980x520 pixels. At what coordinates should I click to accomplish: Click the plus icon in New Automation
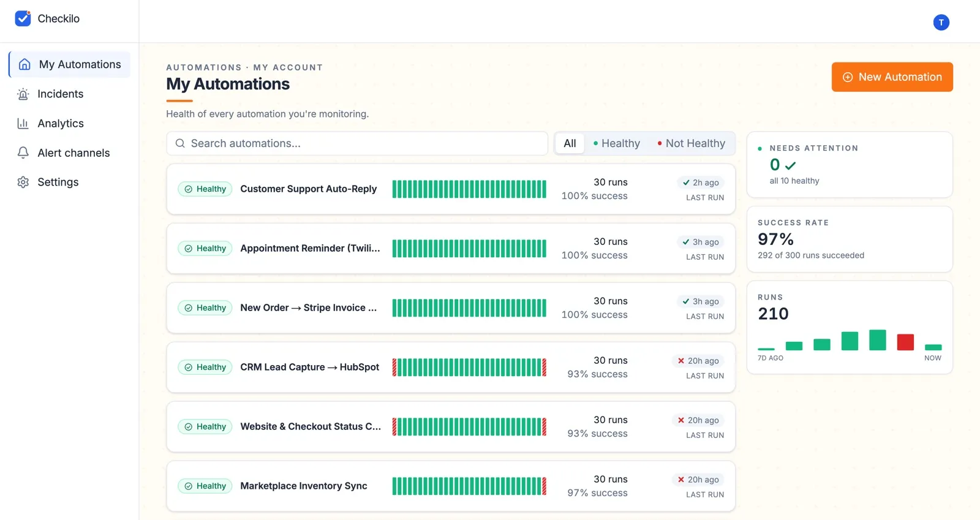pyautogui.click(x=848, y=77)
